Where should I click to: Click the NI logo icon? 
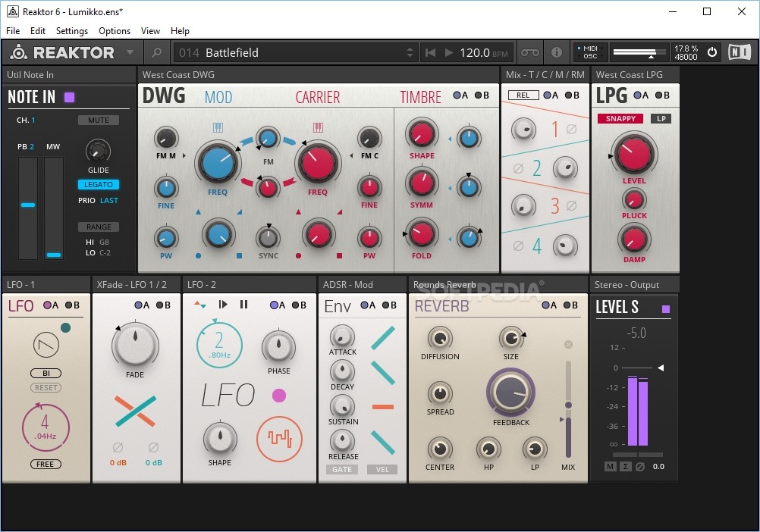click(x=740, y=52)
